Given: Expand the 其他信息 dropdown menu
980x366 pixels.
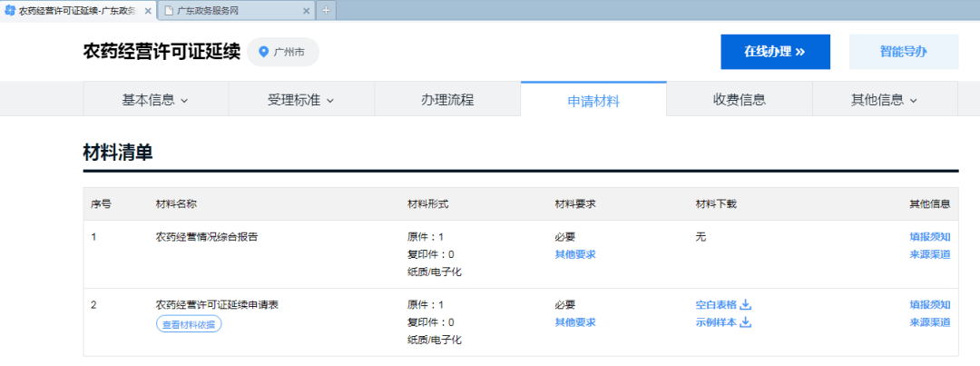Looking at the screenshot, I should (x=884, y=100).
